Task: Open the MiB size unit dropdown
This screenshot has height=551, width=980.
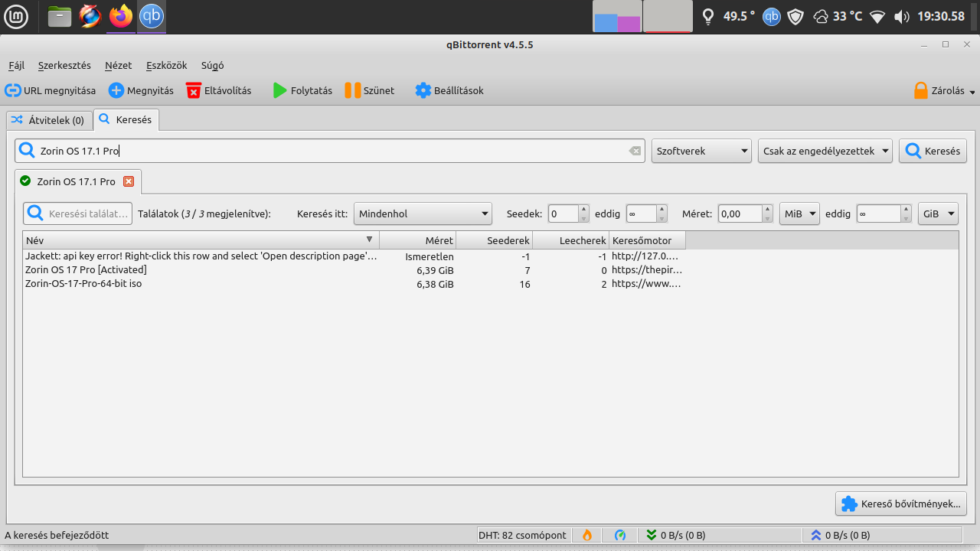Action: pyautogui.click(x=799, y=214)
